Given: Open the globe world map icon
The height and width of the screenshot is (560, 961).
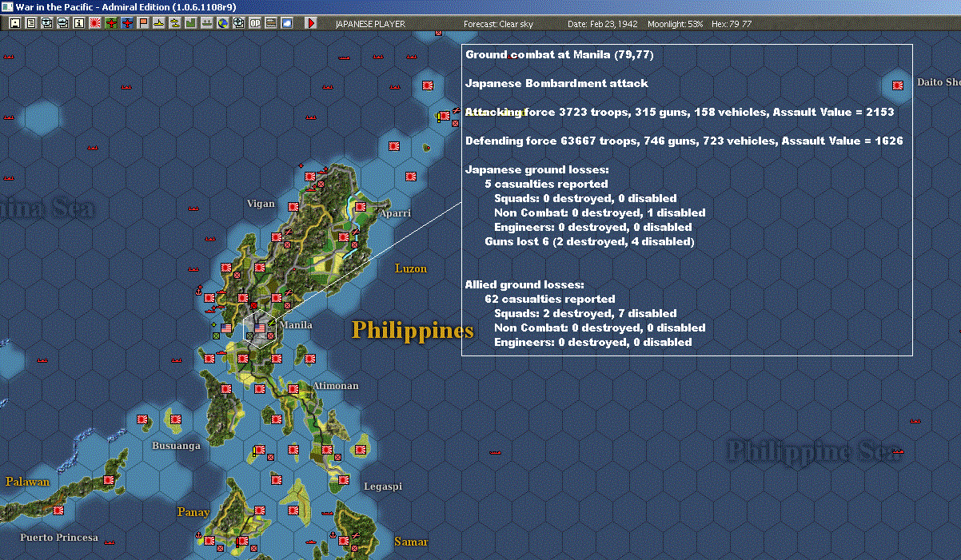Looking at the screenshot, I should [222, 23].
